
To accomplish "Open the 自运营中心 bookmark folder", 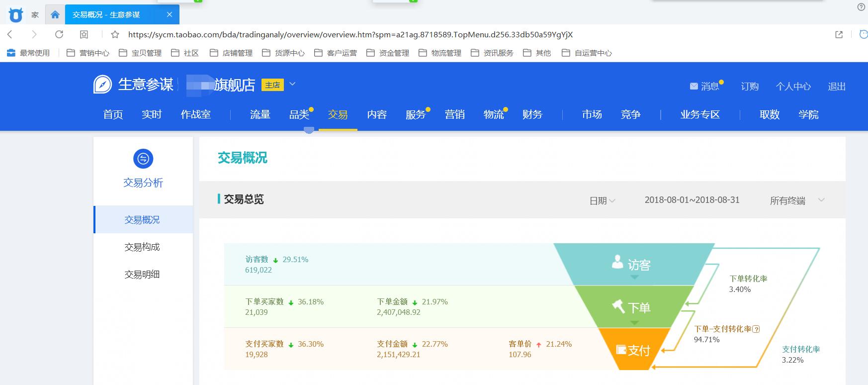I will (x=587, y=53).
